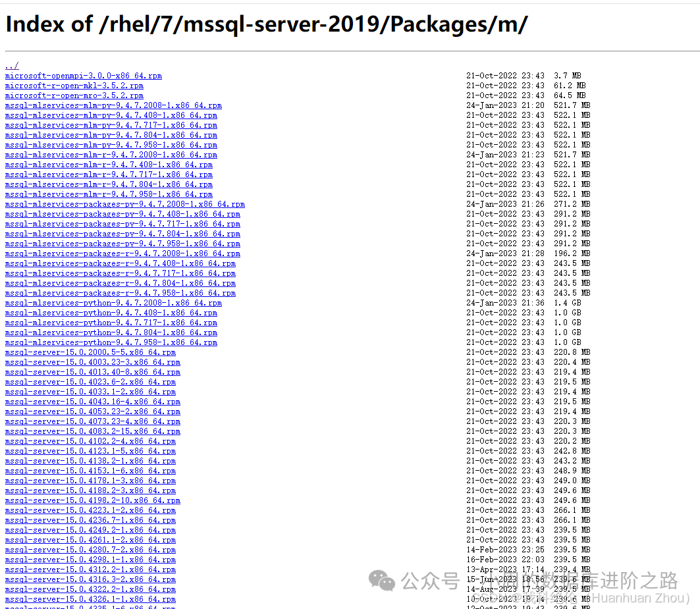This screenshot has height=609, width=700.
Task: Open microsoft-r-open-mro-3.5.2.rpm link
Action: pyautogui.click(x=74, y=95)
